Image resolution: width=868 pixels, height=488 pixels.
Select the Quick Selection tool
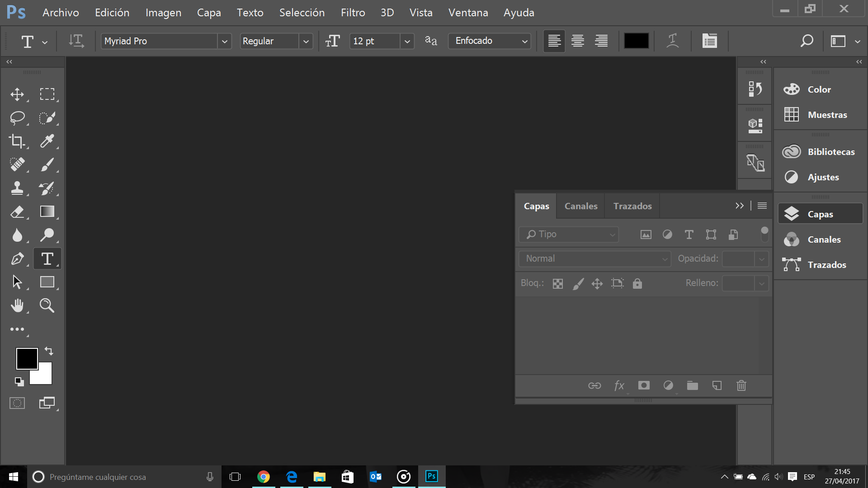pos(47,118)
